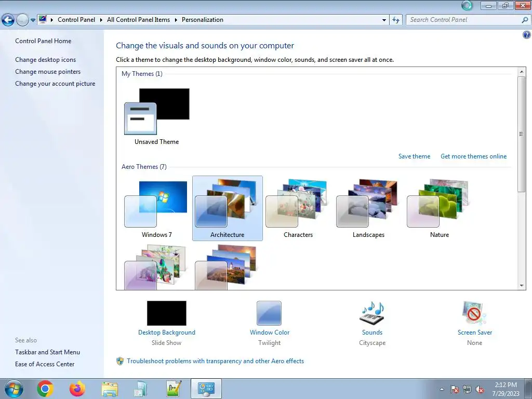The image size is (532, 399).
Task: Show hidden tray icons arrow
Action: 442,389
